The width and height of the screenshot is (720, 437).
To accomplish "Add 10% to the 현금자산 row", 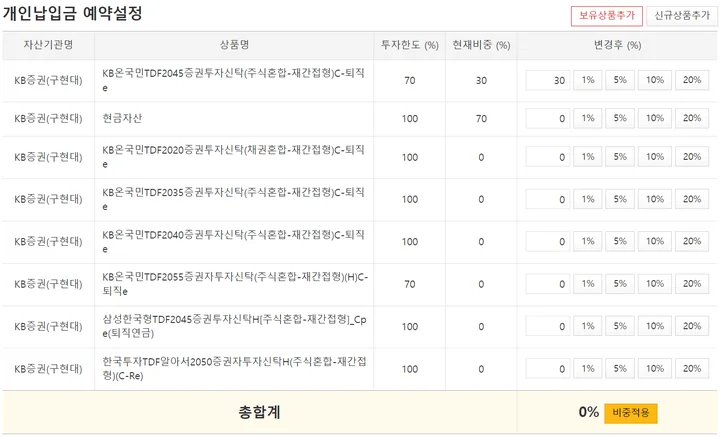I will [x=655, y=118].
